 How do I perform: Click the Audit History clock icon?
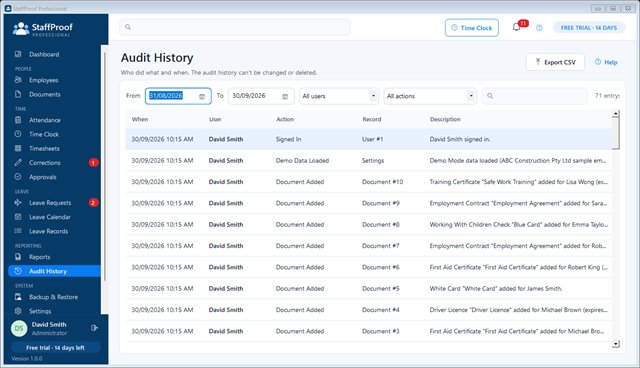tap(18, 271)
